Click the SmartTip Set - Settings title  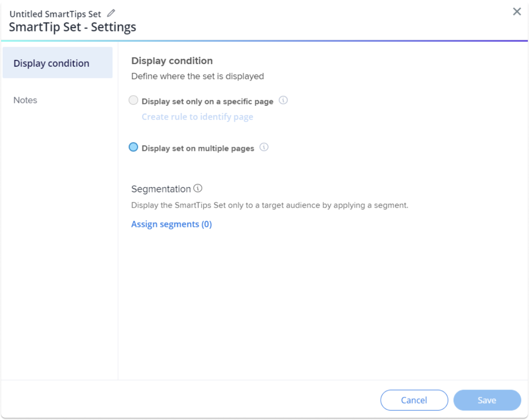coord(72,27)
